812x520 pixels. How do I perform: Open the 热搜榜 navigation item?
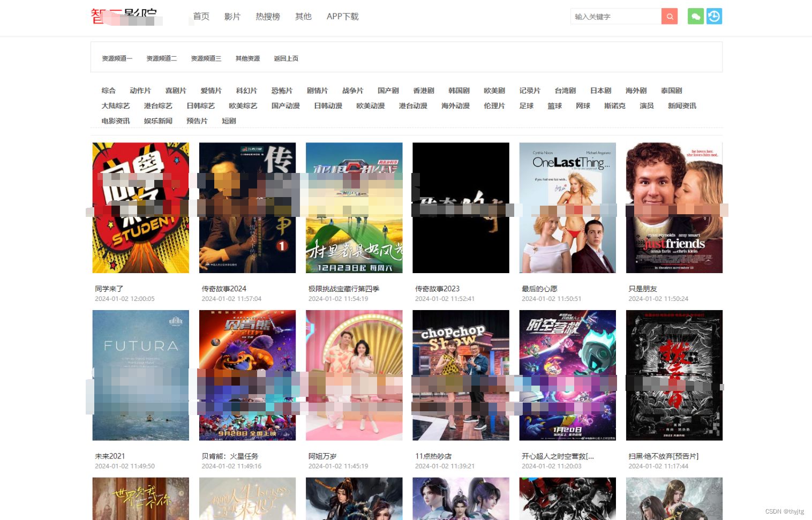[267, 17]
